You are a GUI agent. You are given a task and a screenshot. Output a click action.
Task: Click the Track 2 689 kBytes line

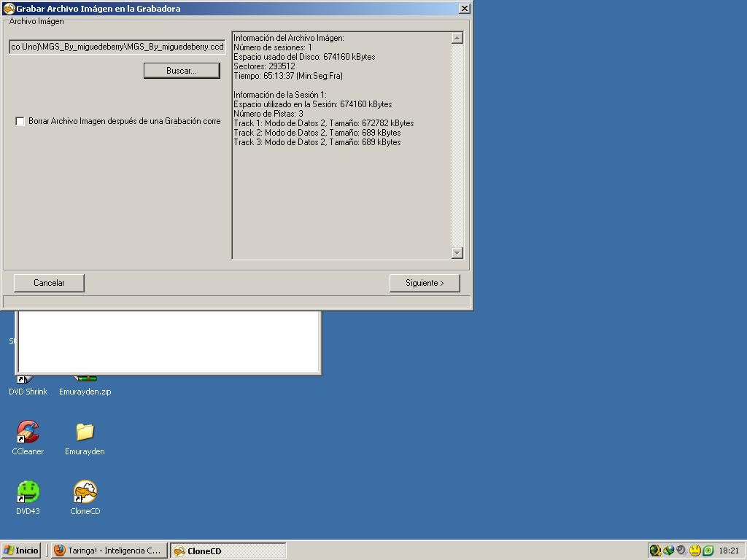(x=317, y=133)
